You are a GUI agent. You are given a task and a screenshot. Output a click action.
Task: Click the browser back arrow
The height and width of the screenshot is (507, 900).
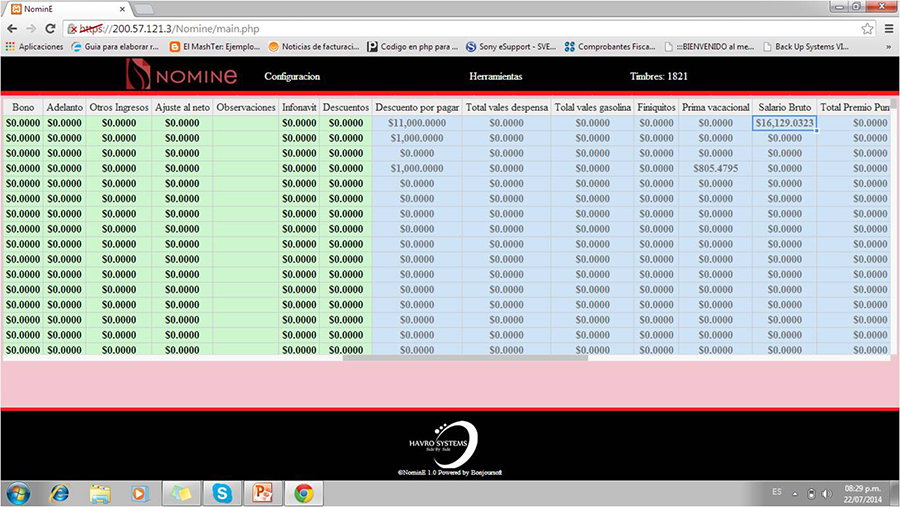11,29
